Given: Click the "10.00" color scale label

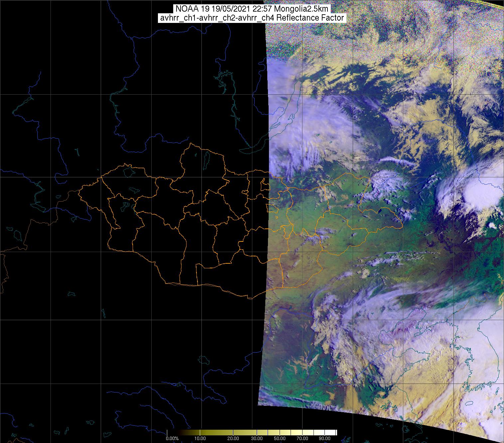Looking at the screenshot, I should (x=200, y=438).
